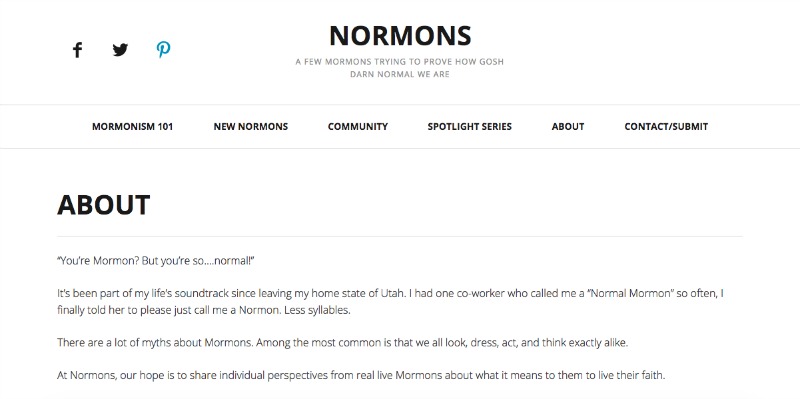Open the Contact/Submit navigation link

(x=666, y=127)
